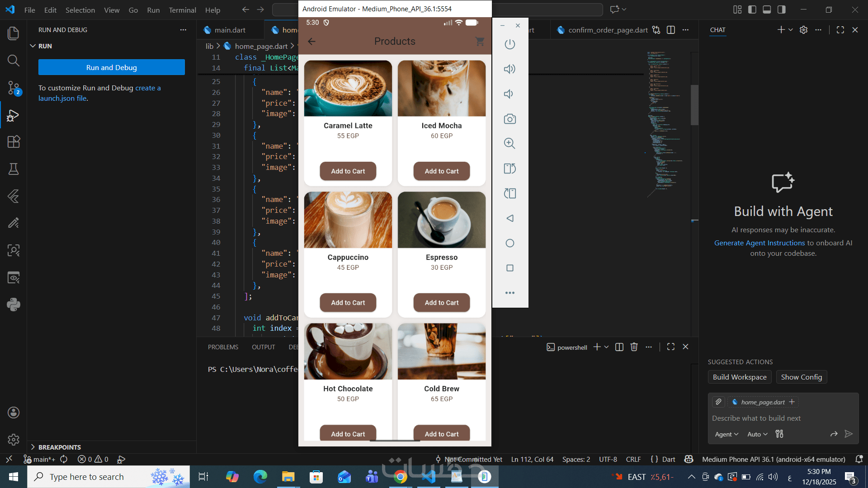Open the Auto model dropdown
Image resolution: width=868 pixels, height=488 pixels.
[x=757, y=434]
